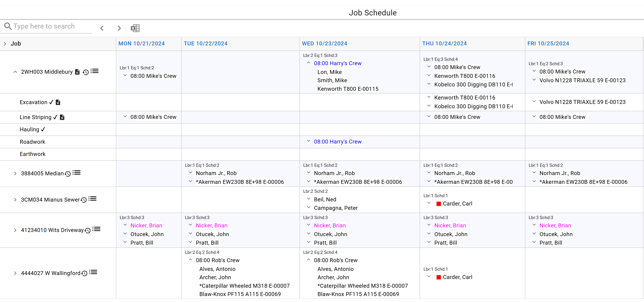Screen dimensions: 644x302
Task: Open list icon for 3884005 Median
Action: pos(76,173)
